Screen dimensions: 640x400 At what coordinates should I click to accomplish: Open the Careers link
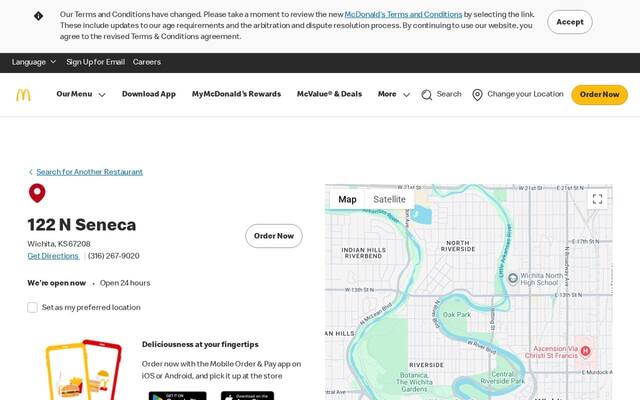[x=147, y=62]
